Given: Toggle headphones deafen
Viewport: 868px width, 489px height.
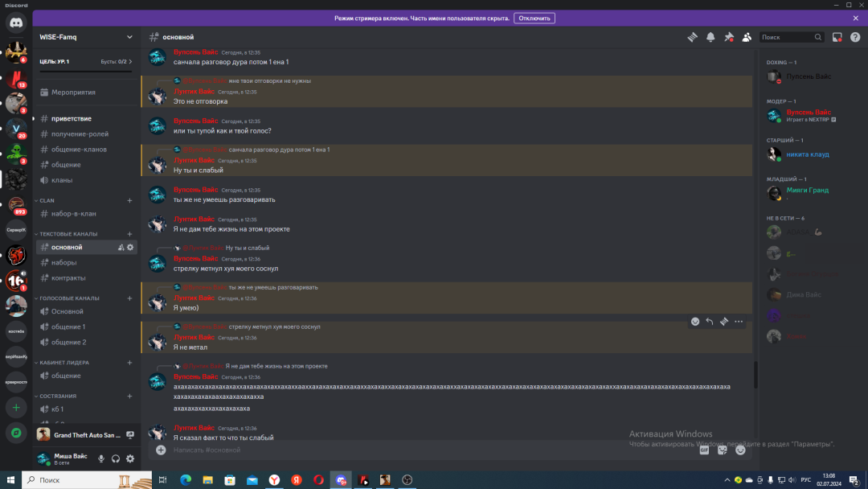Looking at the screenshot, I should [116, 458].
